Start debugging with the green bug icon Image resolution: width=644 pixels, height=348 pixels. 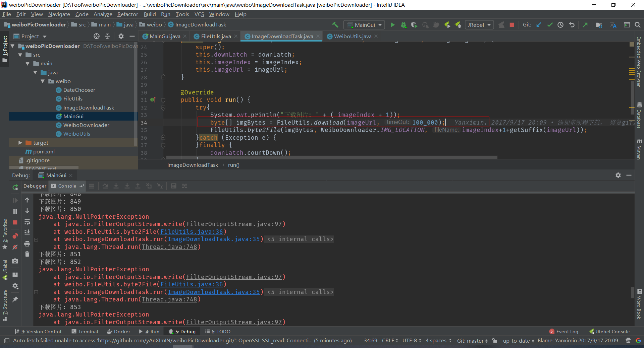(x=404, y=25)
